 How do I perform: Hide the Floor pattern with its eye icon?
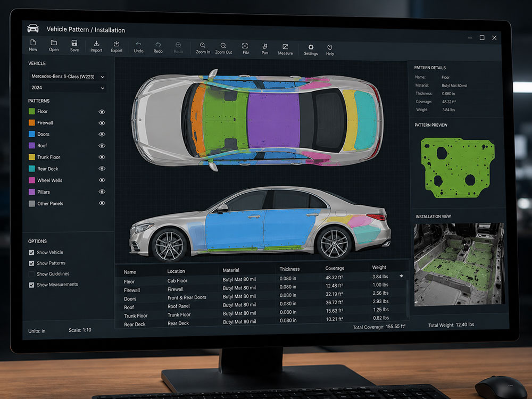coord(102,112)
